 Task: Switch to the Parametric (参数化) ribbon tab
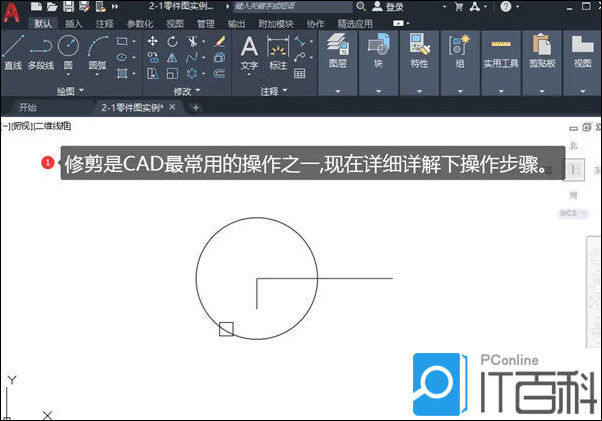(140, 24)
